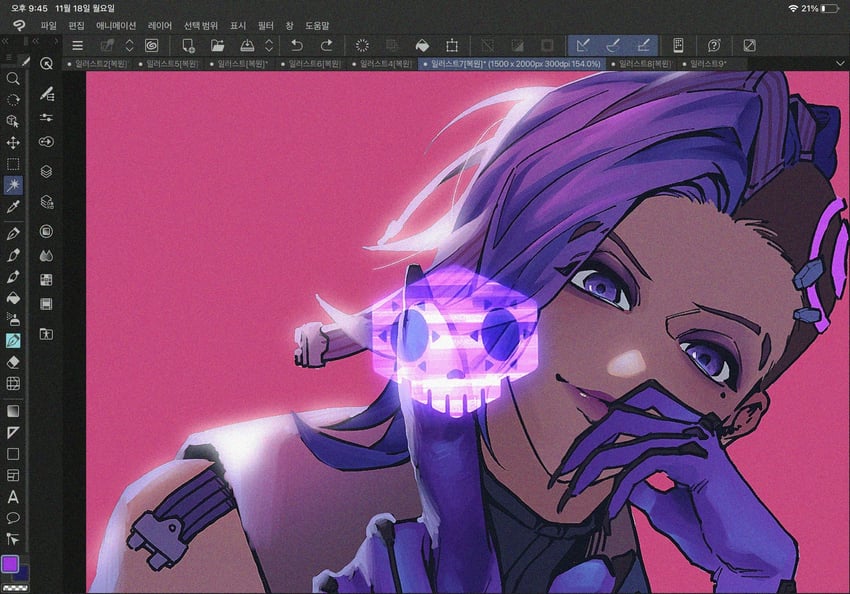Screen dimensions: 850x594
Task: Open the Quick Access palette icon
Action: (47, 63)
